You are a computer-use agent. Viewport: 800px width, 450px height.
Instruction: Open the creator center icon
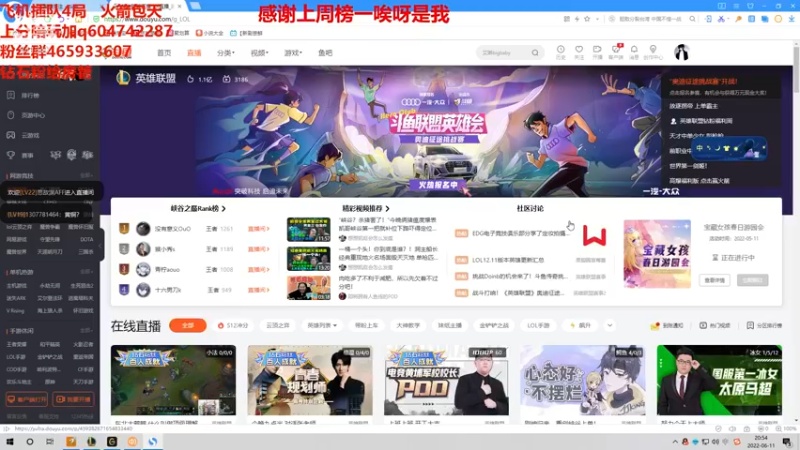653,49
